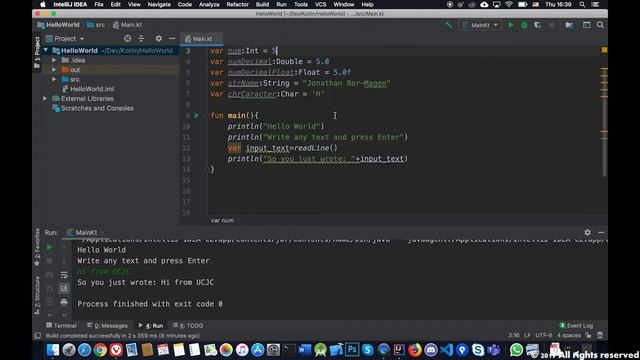The image size is (640, 360).
Task: Open Run panel gear settings
Action: click(587, 232)
